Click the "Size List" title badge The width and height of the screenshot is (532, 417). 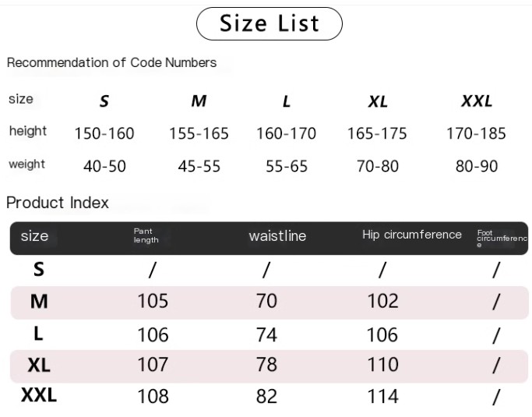[269, 23]
